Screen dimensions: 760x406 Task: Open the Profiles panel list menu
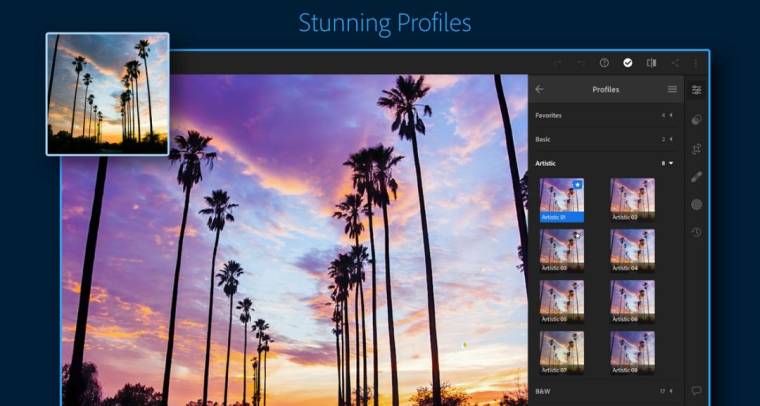[x=672, y=89]
